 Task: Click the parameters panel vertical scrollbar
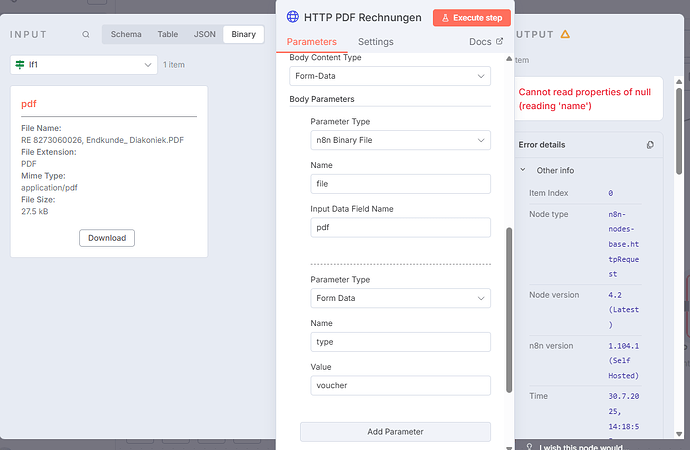click(507, 310)
